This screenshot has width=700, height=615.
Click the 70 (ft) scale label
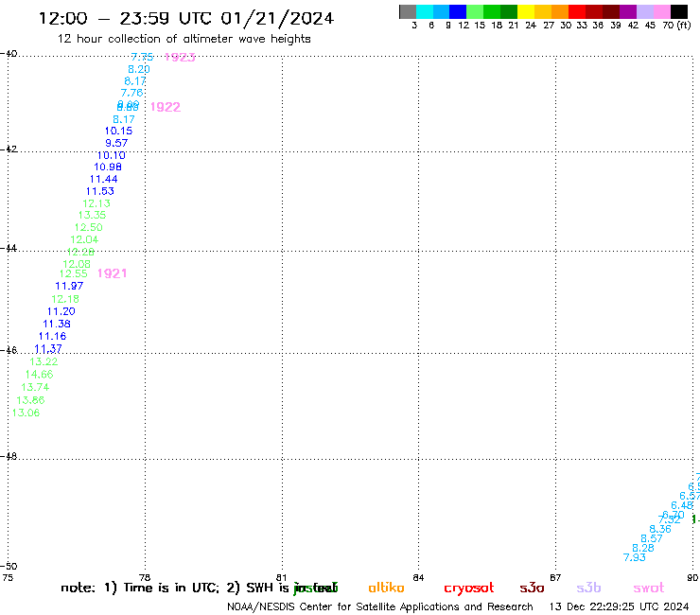(x=676, y=26)
